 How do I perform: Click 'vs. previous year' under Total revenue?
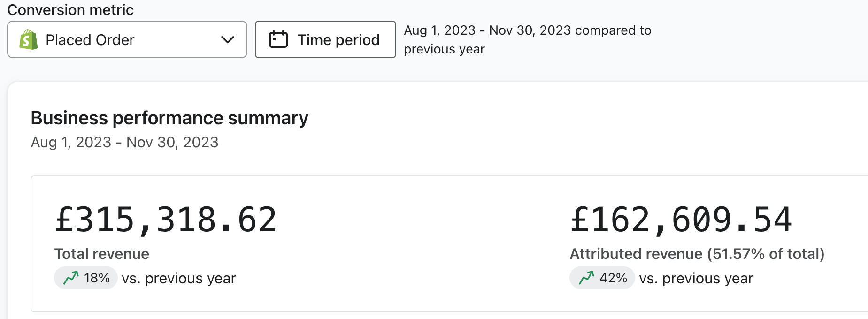click(179, 278)
